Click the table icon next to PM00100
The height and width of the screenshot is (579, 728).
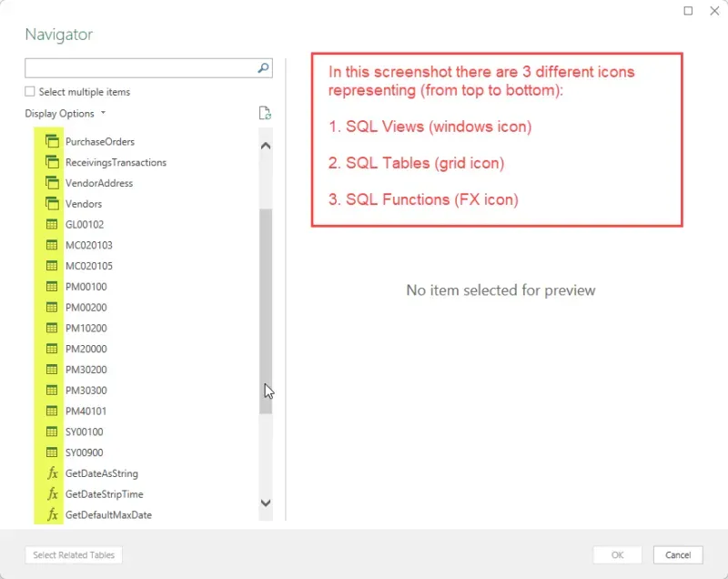(x=52, y=287)
